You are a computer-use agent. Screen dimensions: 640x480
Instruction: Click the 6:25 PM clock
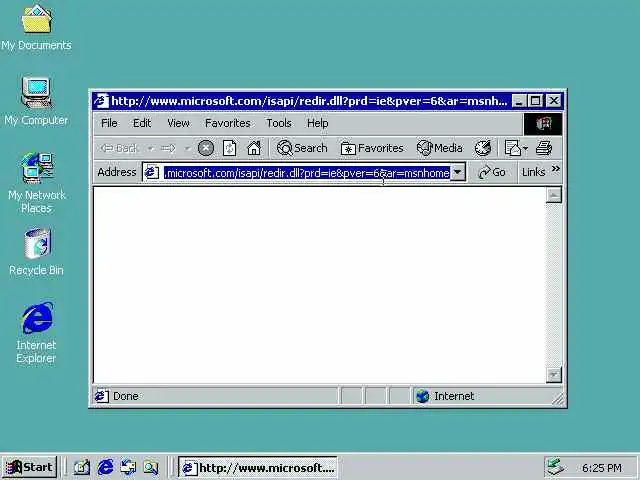(602, 467)
